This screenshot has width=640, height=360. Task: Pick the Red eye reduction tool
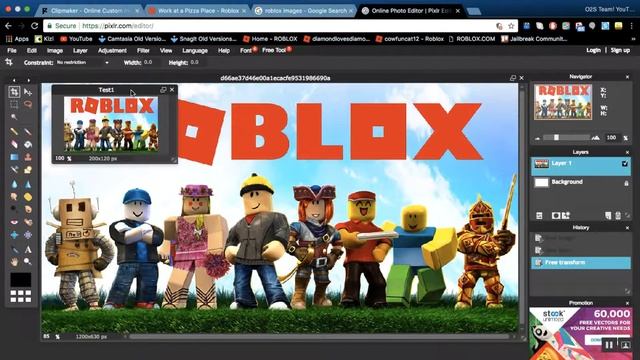tap(14, 222)
